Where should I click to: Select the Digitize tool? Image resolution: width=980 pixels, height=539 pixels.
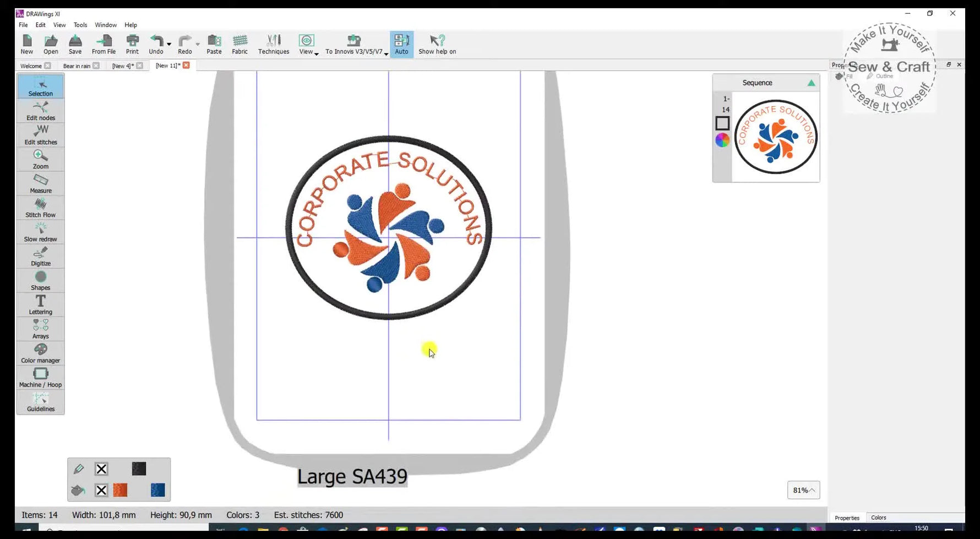[x=40, y=255]
